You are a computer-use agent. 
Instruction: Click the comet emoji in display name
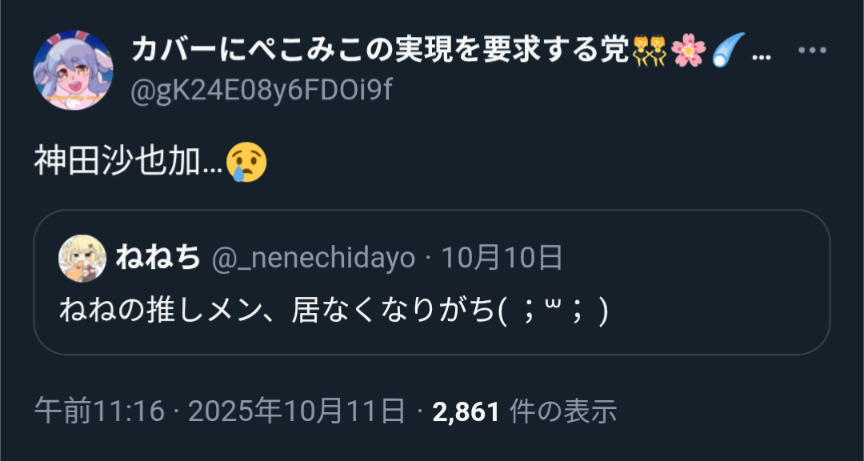tap(728, 51)
